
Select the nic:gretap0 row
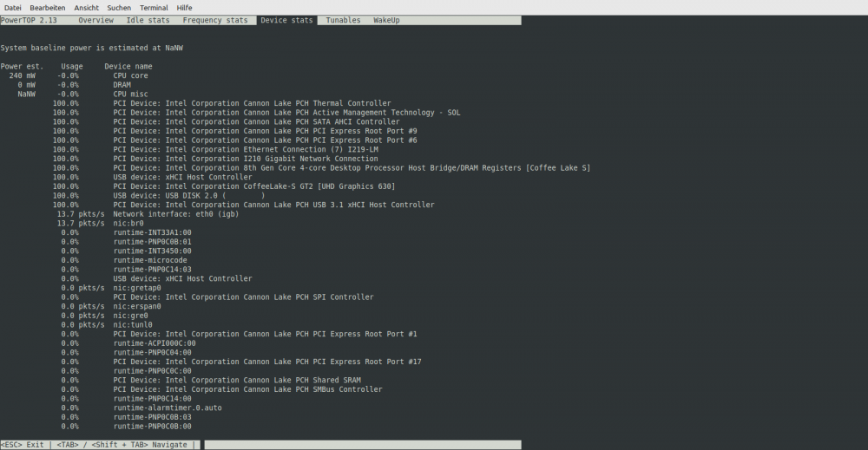point(111,288)
